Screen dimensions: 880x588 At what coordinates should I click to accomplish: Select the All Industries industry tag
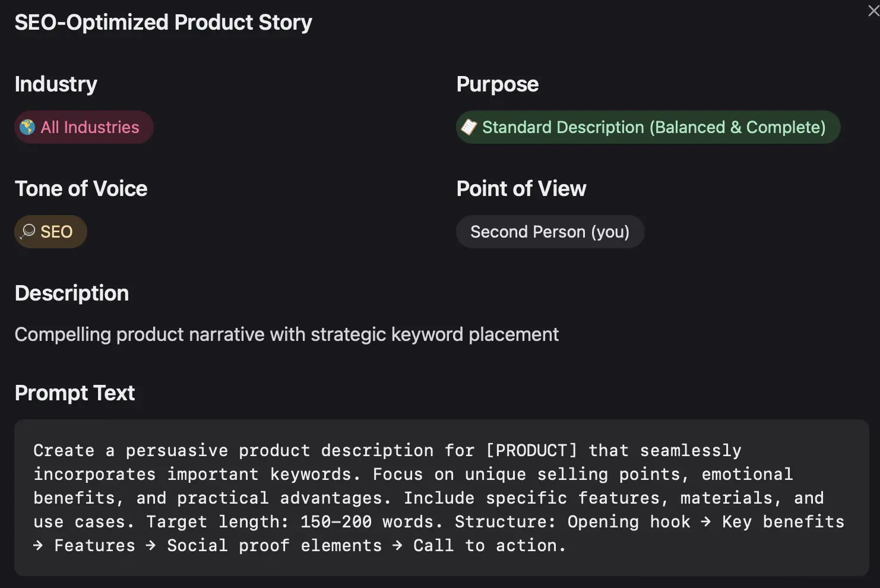click(x=84, y=127)
